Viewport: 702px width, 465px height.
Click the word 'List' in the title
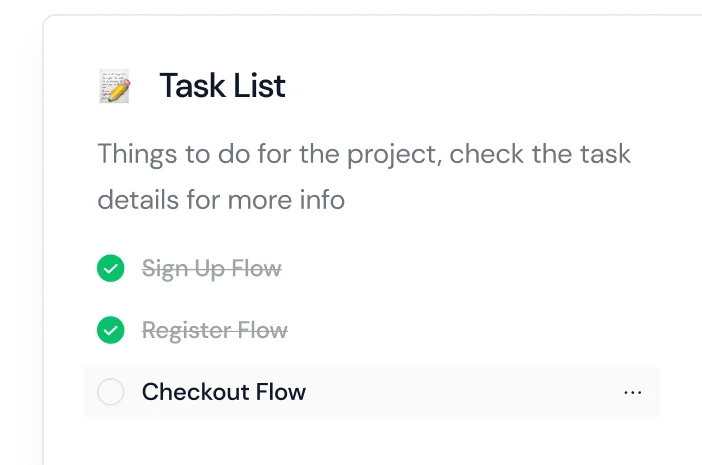pyautogui.click(x=259, y=86)
